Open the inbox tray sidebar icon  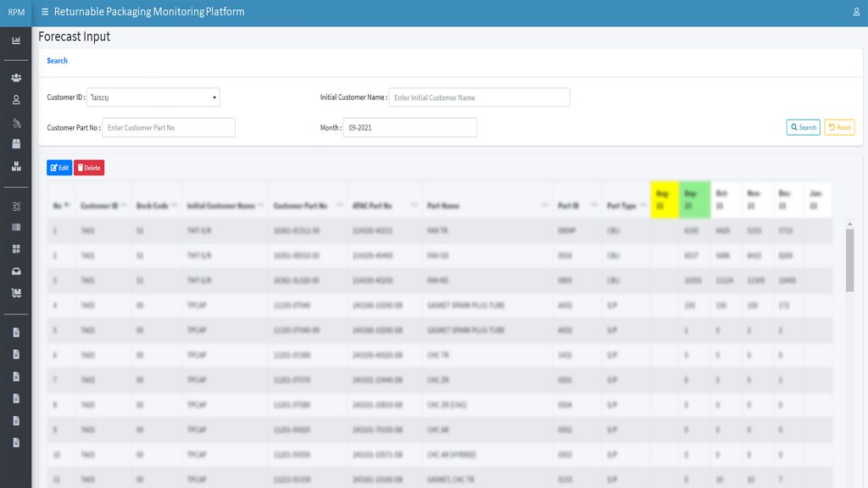pos(16,271)
